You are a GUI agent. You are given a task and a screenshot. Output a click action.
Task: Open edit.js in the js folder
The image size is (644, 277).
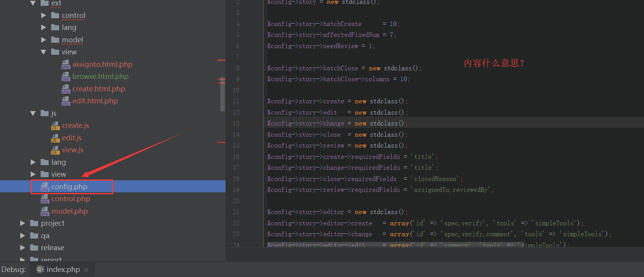72,138
